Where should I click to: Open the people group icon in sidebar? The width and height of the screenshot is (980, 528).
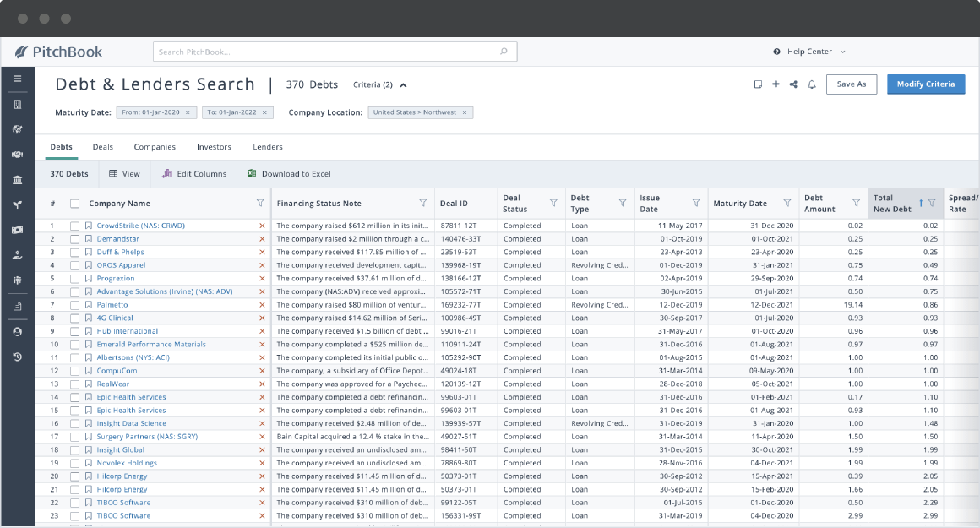tap(18, 280)
